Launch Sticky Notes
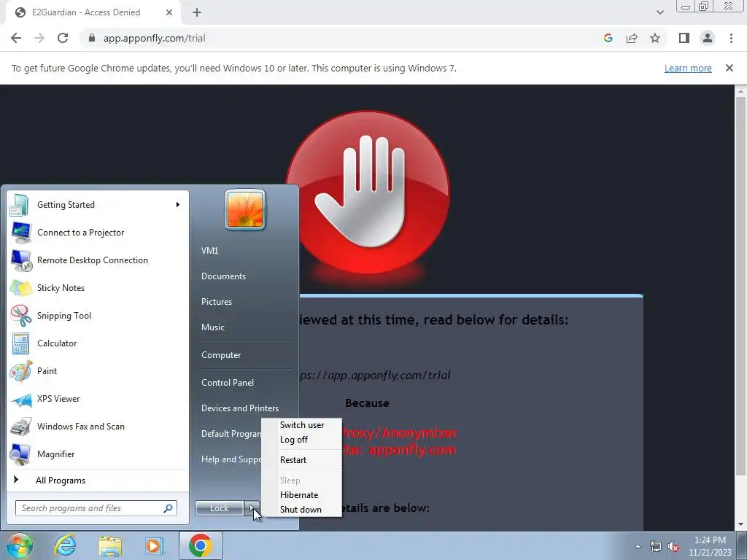This screenshot has height=560, width=747. pos(98,287)
